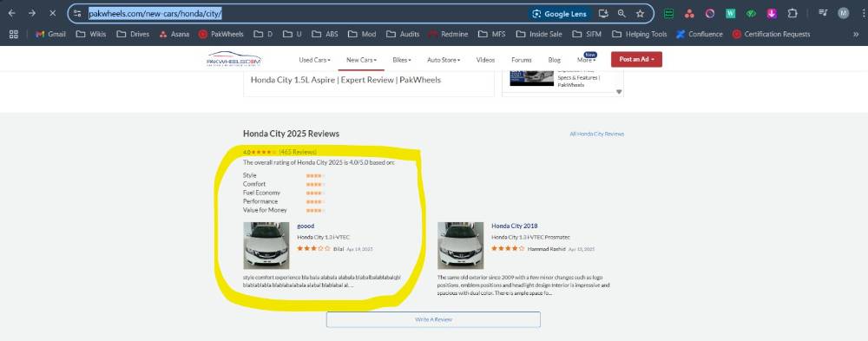Click the 'Value for Money' rating row label
The width and height of the screenshot is (868, 341).
click(265, 210)
